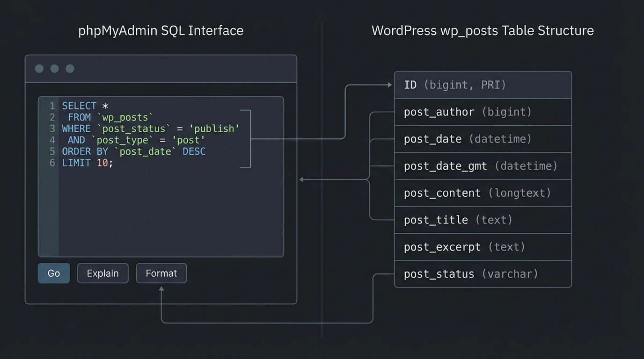The image size is (644, 359).
Task: Click the LIMIT 10 statement
Action: tap(86, 163)
